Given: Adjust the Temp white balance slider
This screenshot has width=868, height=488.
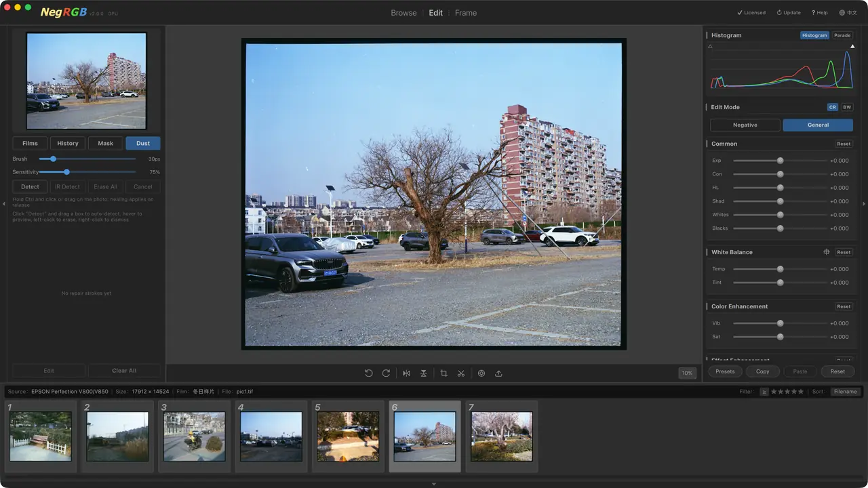Looking at the screenshot, I should [780, 269].
